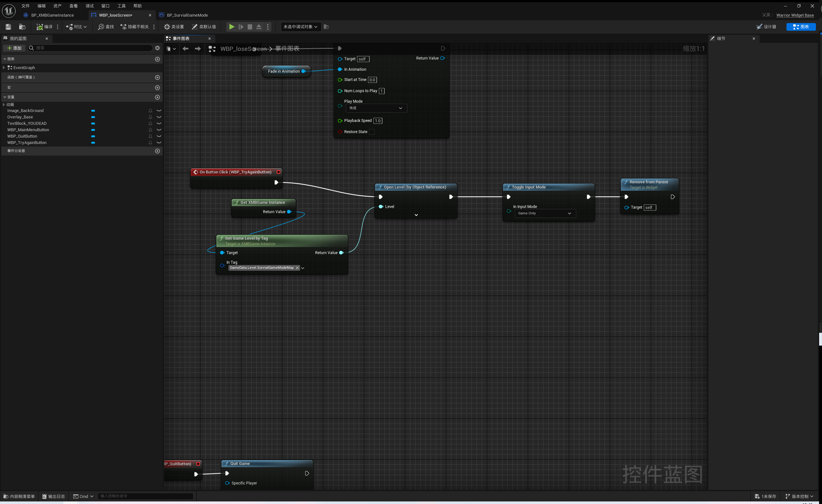Open the File (文件) menu
The image size is (822, 504).
26,6
